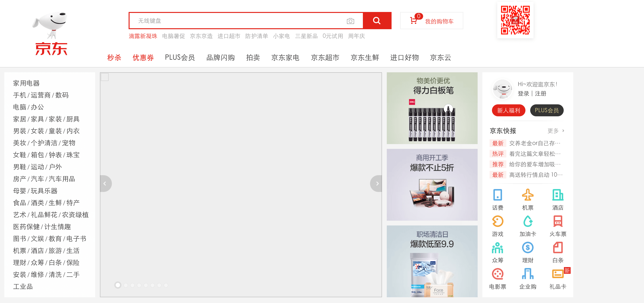Open 品牌闪购 in the navigation
The width and height of the screenshot is (644, 303).
(220, 57)
